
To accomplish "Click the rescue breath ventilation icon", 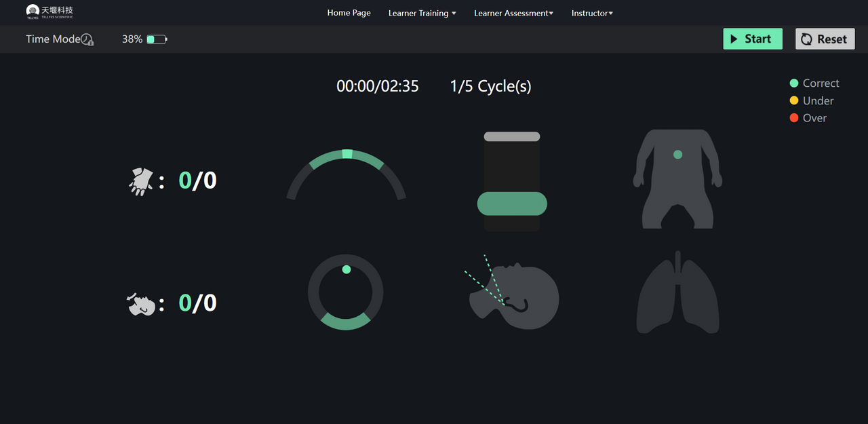I will tap(142, 305).
